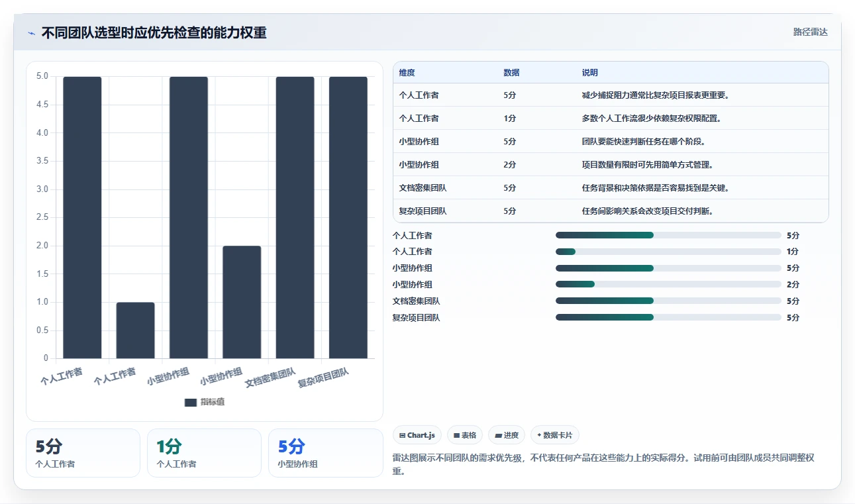Click the 2分 cell in the table

[x=509, y=165]
